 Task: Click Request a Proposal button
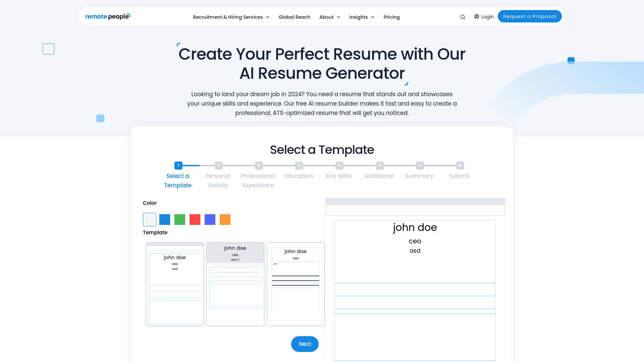coord(530,16)
